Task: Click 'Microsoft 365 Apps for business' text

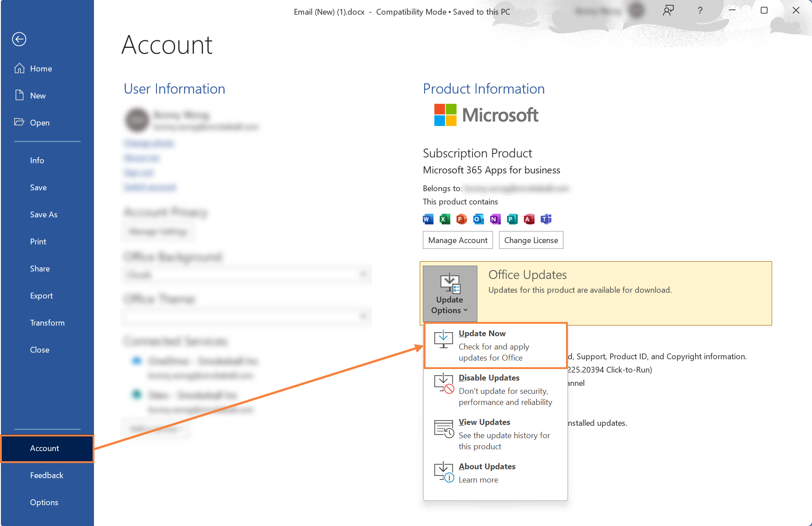Action: (x=492, y=170)
